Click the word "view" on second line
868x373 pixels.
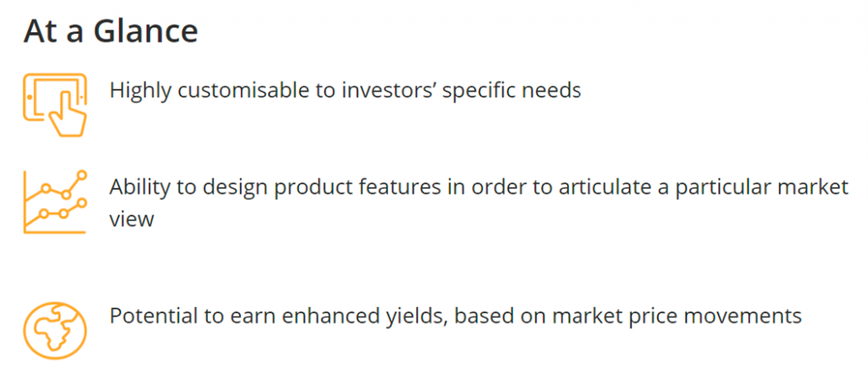[x=131, y=220]
